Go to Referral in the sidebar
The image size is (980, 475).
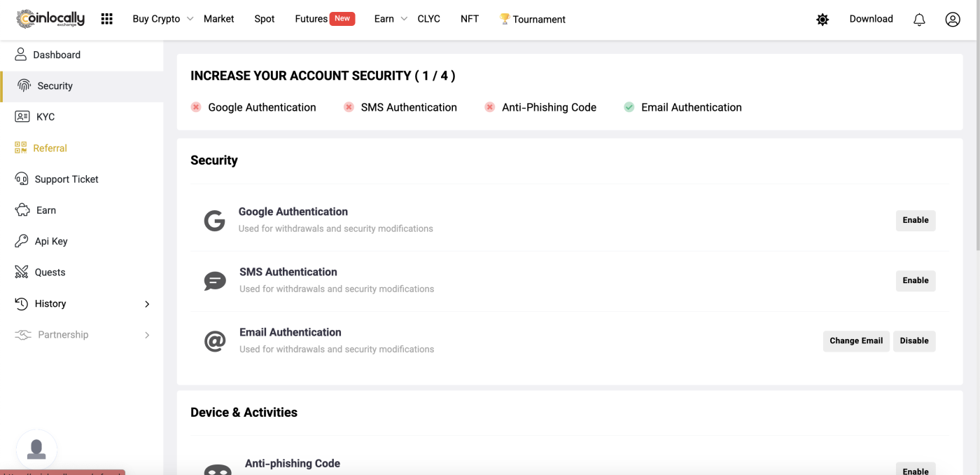click(x=50, y=148)
